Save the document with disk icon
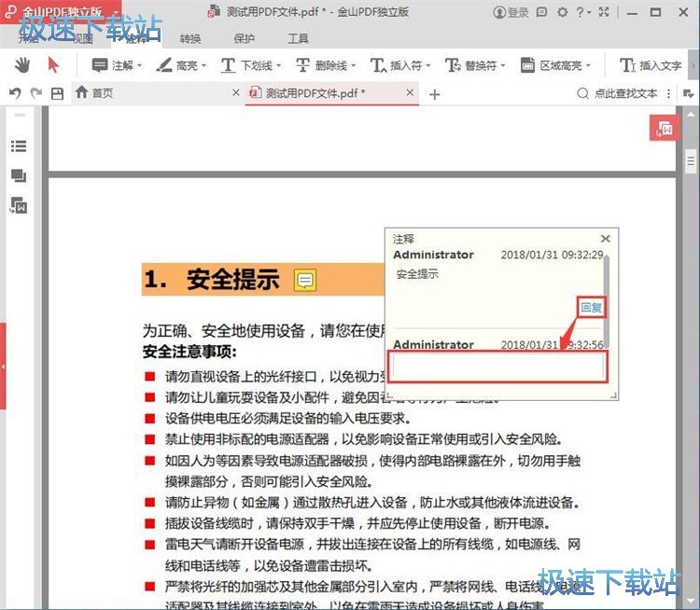Viewport: 700px width, 610px height. 57,93
